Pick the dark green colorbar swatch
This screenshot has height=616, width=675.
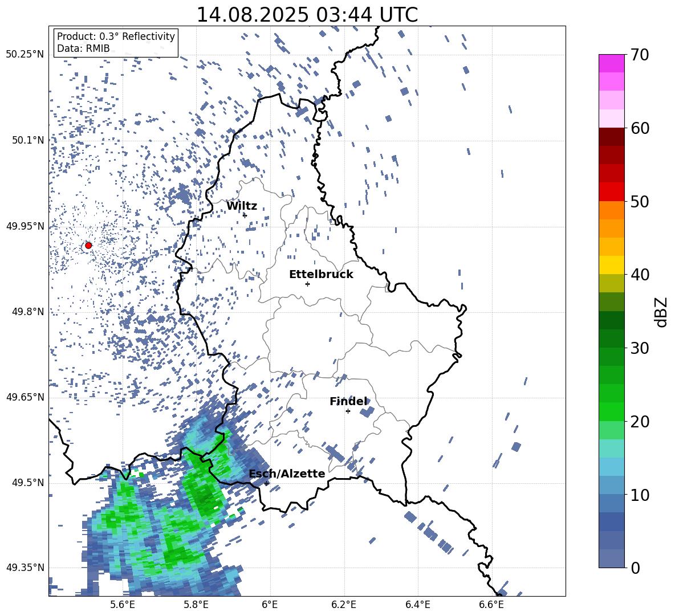point(611,320)
